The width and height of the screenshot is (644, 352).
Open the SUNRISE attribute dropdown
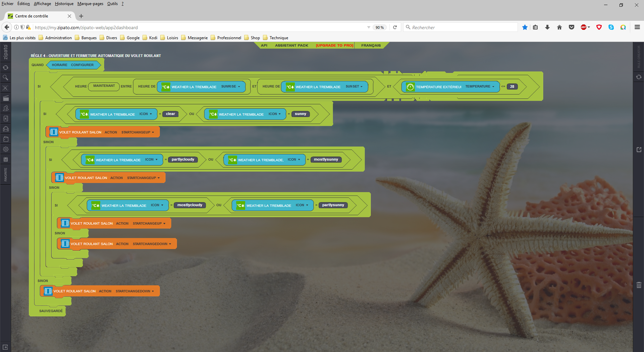coord(230,86)
